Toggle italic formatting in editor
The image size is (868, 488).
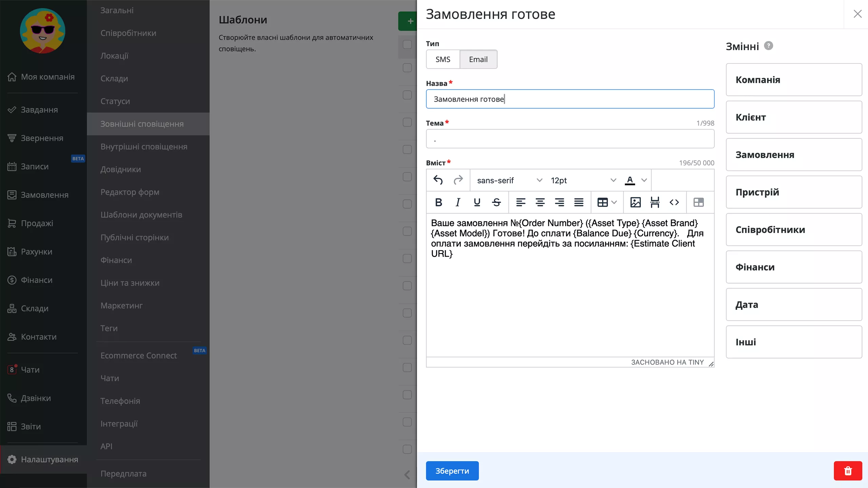pos(458,202)
